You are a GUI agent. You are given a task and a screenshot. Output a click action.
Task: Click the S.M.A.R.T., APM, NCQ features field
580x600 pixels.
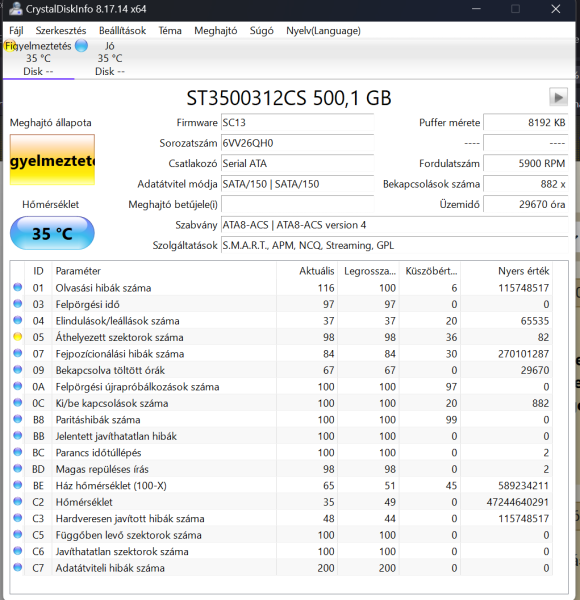394,245
